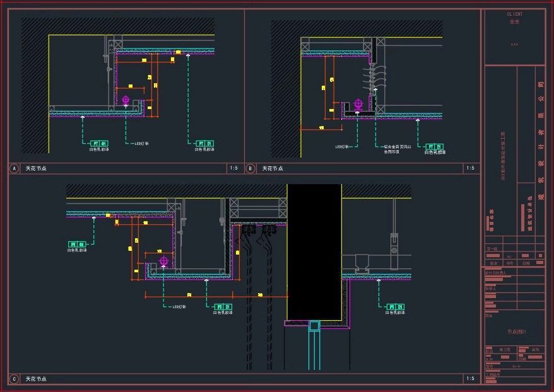Select the CLIENT 业主 title block heading
The height and width of the screenshot is (392, 554).
514,18
